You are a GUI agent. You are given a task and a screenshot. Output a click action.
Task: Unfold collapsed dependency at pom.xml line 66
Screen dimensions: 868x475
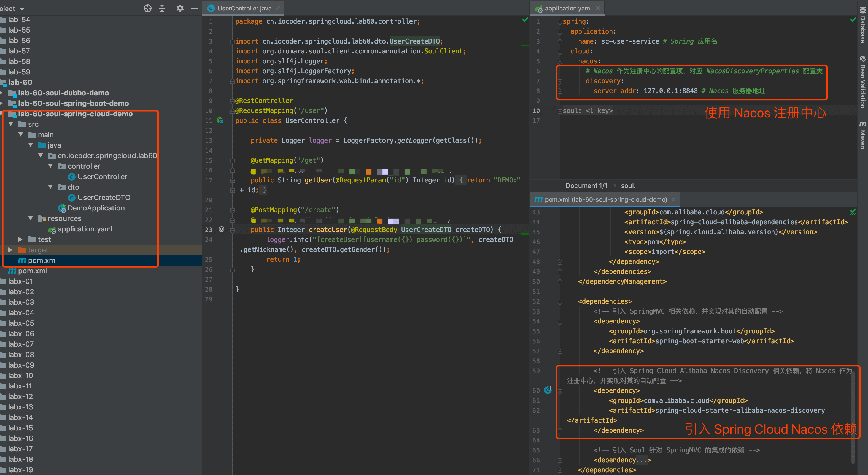tap(560, 460)
